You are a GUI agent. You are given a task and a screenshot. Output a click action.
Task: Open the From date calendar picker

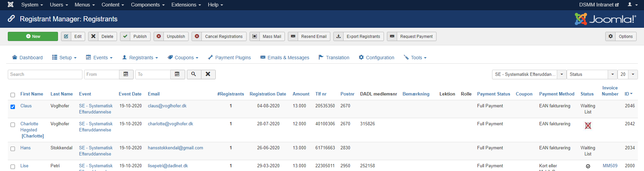(126, 74)
